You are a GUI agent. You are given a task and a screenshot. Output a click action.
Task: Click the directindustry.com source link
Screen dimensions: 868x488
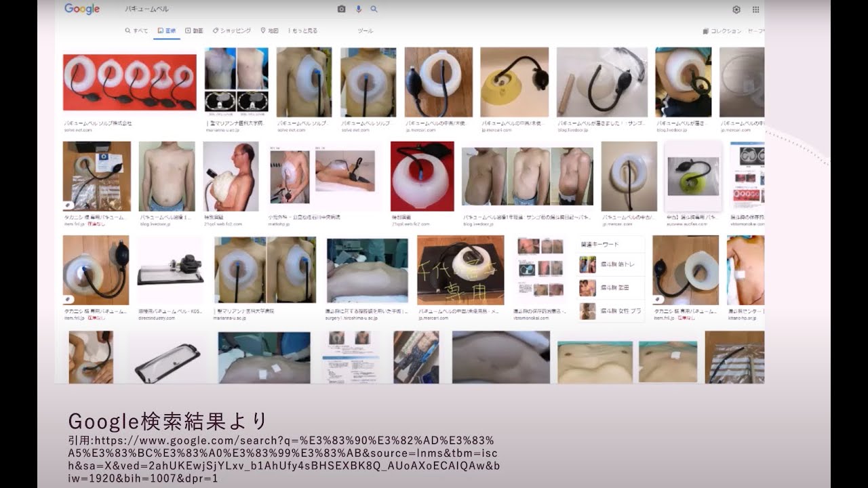coord(156,317)
